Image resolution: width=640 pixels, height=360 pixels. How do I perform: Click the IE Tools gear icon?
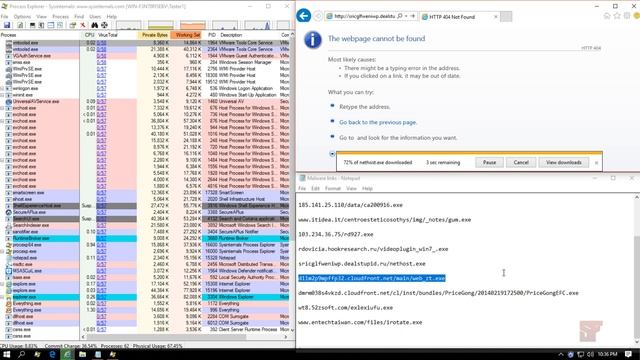627,16
